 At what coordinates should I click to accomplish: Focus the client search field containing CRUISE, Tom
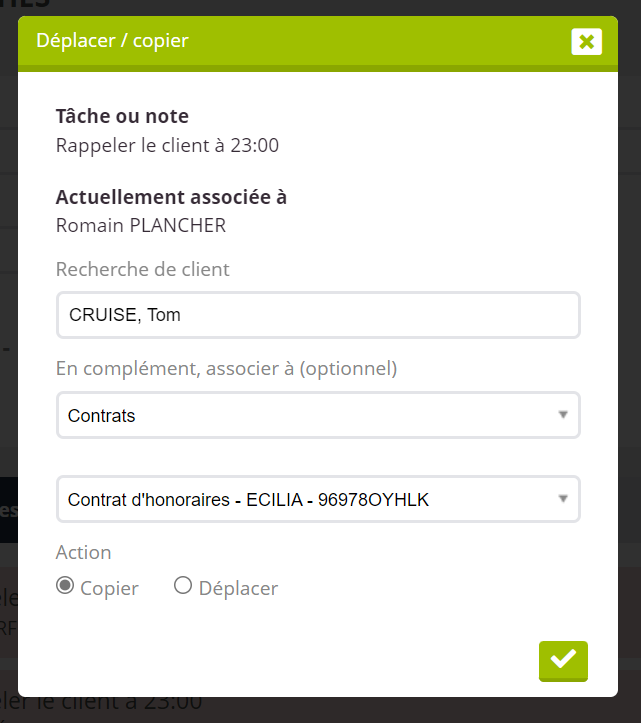click(x=318, y=315)
